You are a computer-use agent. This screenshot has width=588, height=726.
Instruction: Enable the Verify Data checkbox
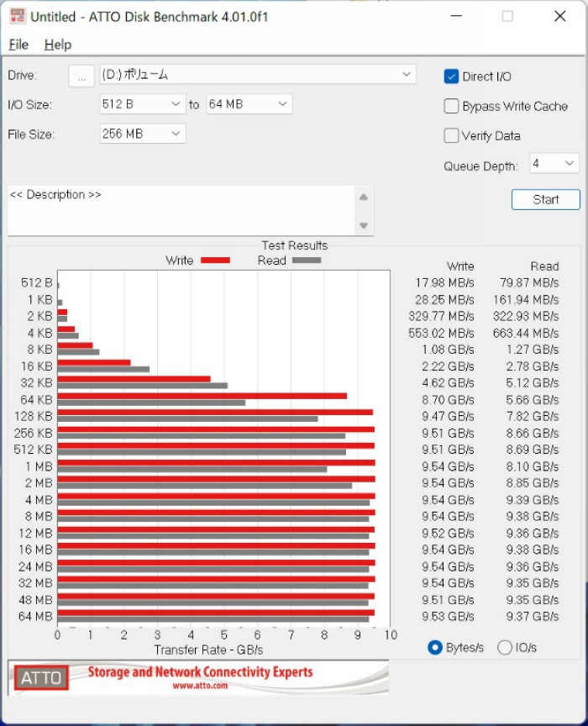point(451,135)
